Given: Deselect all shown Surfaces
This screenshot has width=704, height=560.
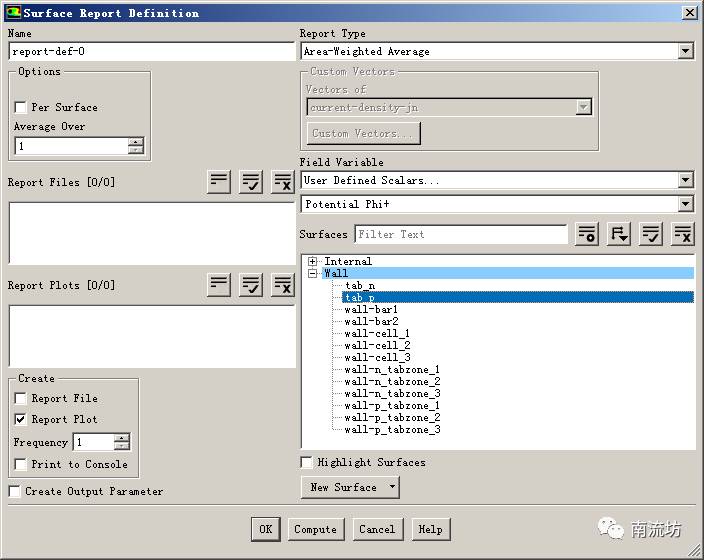Looking at the screenshot, I should (x=683, y=234).
